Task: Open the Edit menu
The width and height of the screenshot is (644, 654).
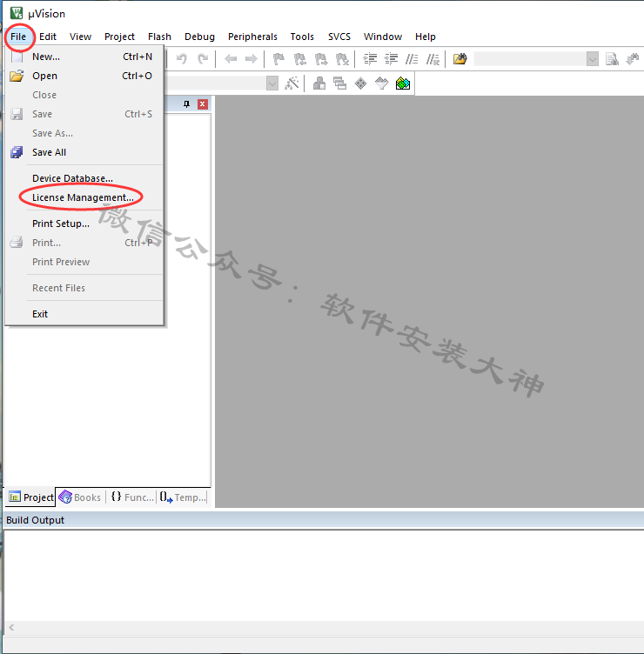Action: click(x=48, y=37)
